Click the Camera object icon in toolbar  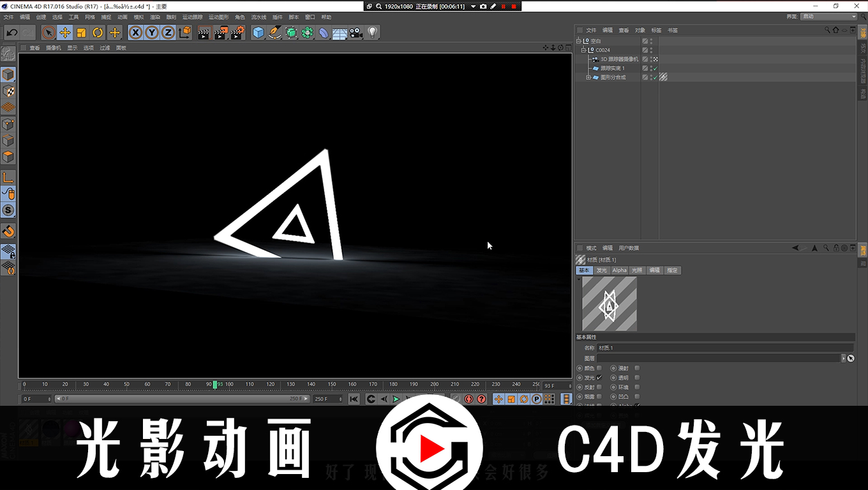pos(356,33)
